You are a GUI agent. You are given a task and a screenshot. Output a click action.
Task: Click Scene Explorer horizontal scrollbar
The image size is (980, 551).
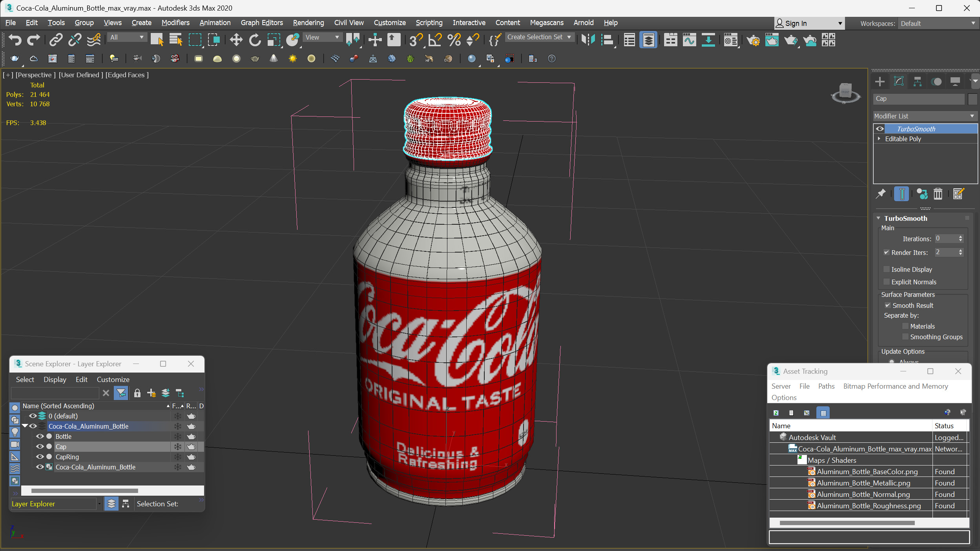point(84,491)
